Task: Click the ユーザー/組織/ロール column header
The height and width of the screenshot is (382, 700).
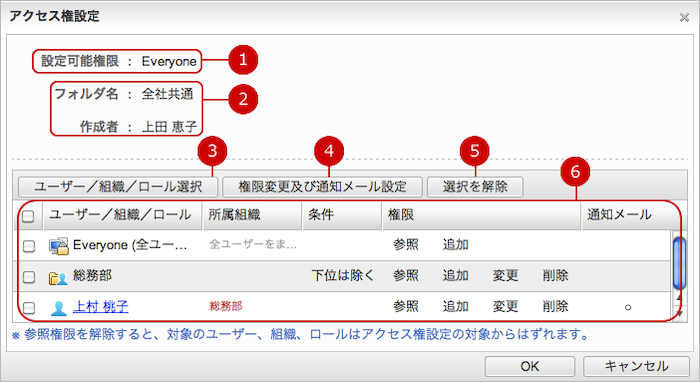Action: pyautogui.click(x=123, y=215)
